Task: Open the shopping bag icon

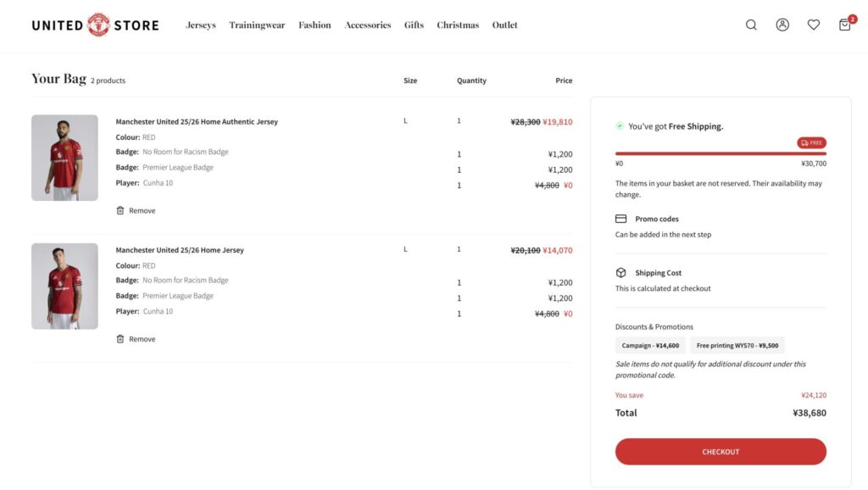Action: click(845, 25)
